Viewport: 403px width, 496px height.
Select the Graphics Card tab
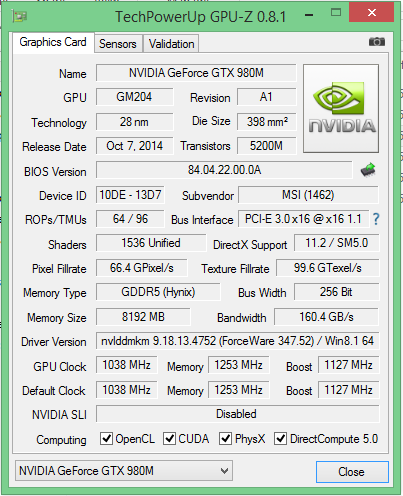(53, 42)
